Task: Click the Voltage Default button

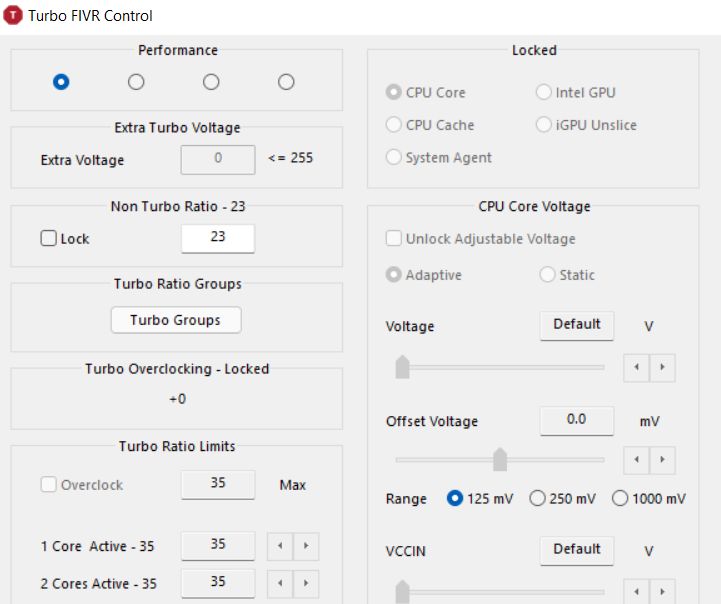Action: 576,325
